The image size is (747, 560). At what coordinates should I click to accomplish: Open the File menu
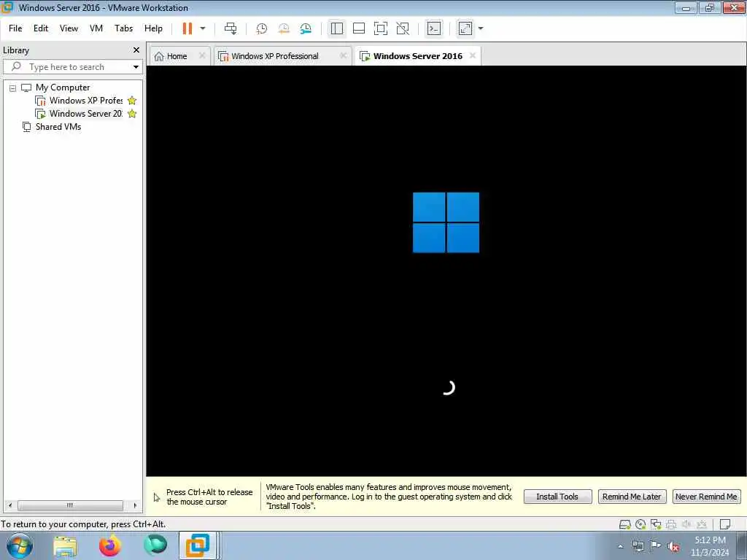click(15, 28)
